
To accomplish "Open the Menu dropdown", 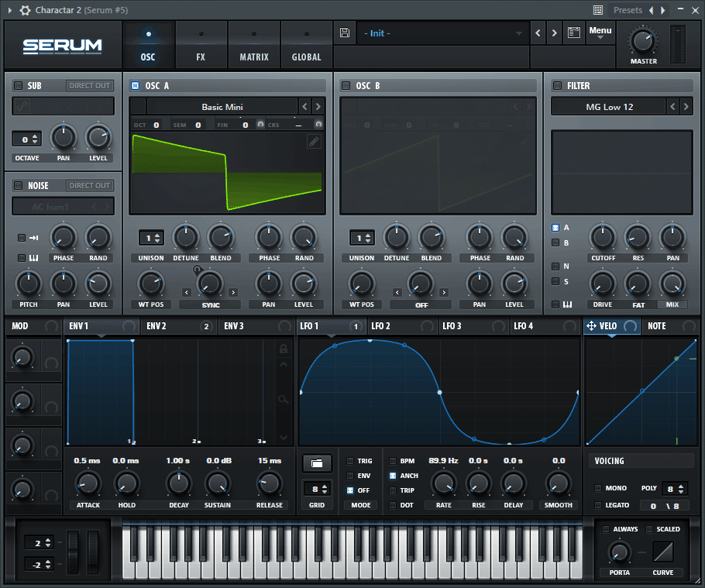I will [x=600, y=33].
